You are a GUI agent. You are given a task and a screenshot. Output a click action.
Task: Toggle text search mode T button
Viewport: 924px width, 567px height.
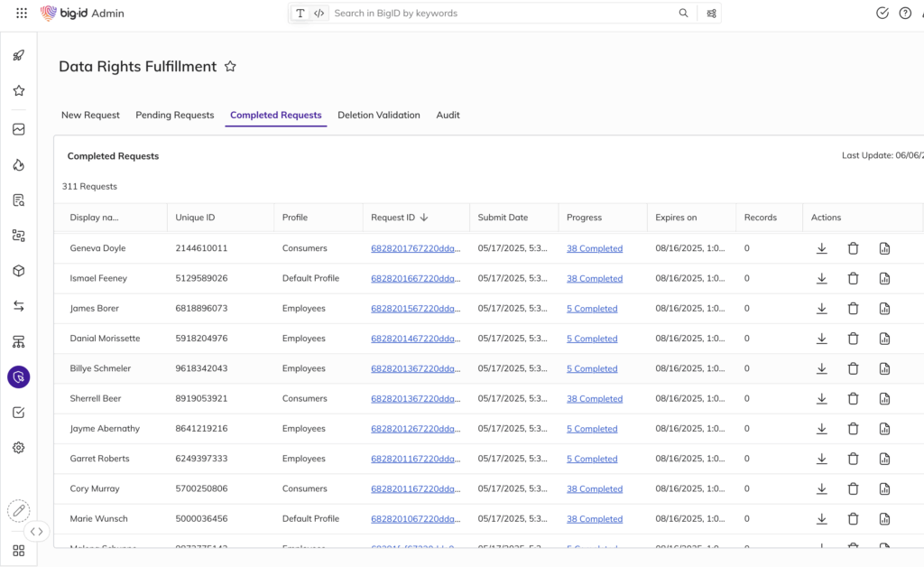[300, 14]
